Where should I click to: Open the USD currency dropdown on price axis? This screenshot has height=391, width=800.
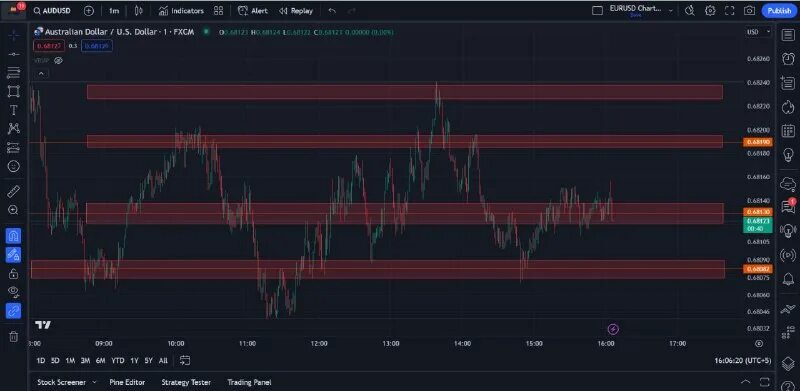[759, 32]
